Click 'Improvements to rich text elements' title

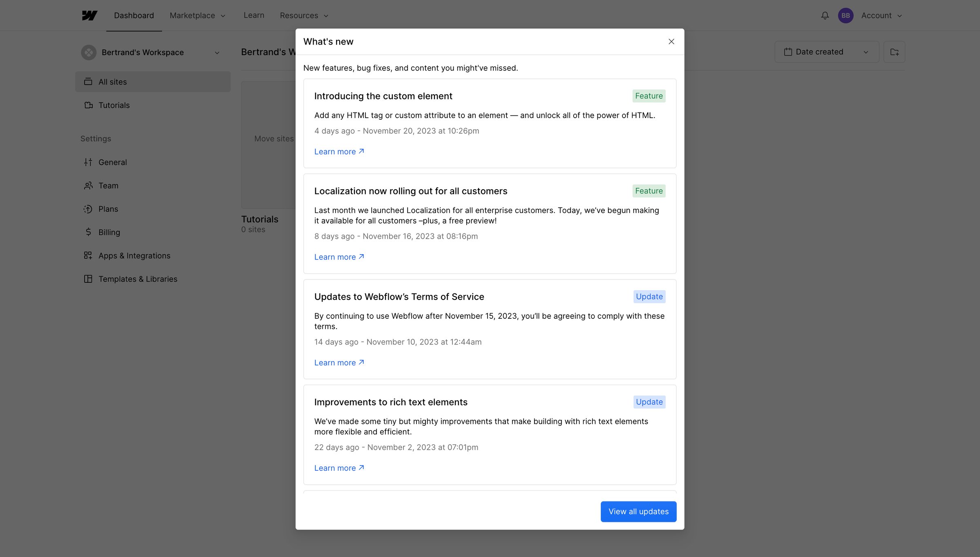[391, 402]
